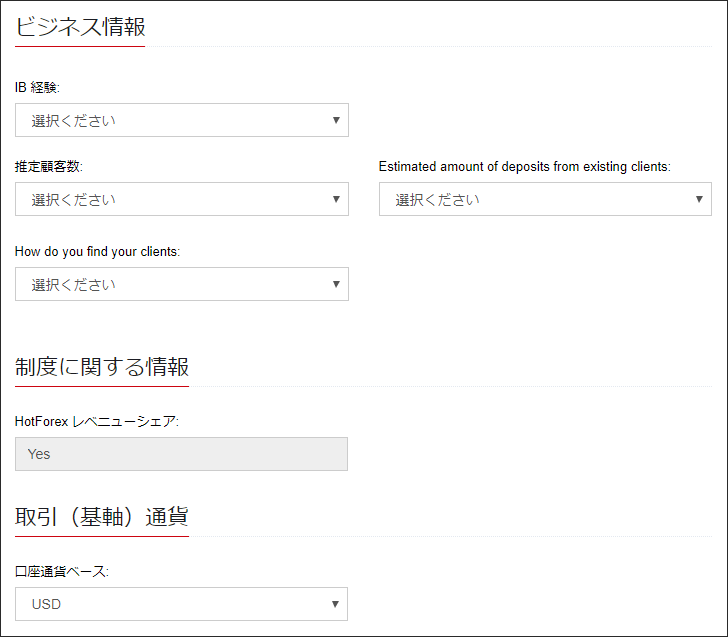The image size is (728, 637).
Task: Click the How do you find your clients label
Action: click(97, 252)
